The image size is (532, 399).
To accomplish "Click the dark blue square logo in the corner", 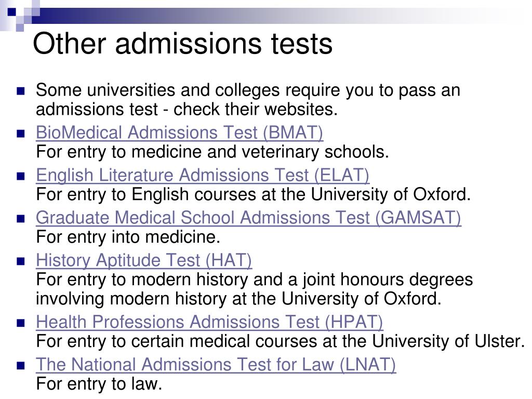I will pos(11,12).
